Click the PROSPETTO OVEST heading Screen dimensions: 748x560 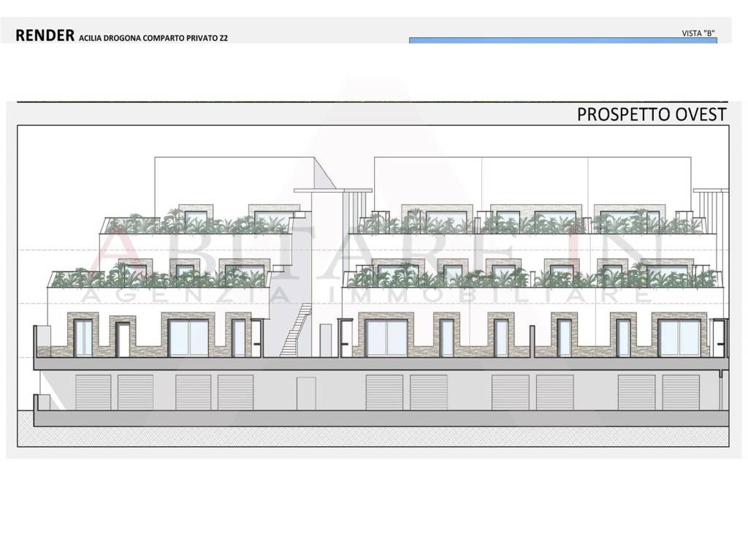coord(652,115)
